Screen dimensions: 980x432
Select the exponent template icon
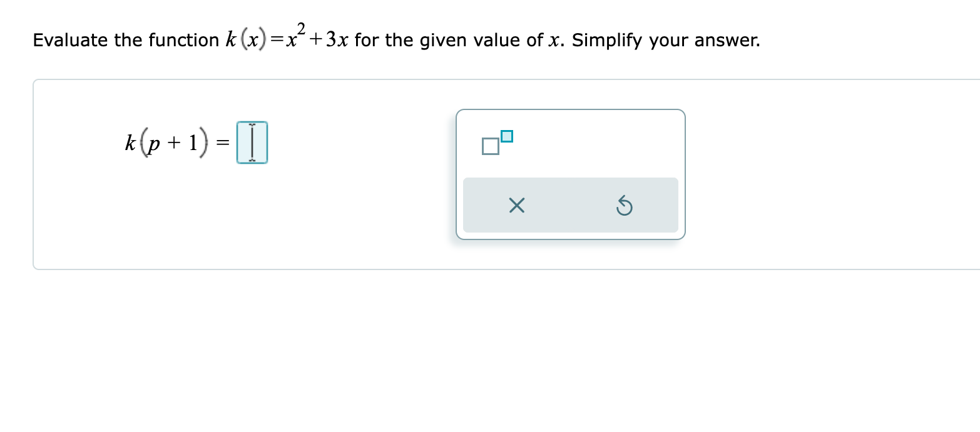pyautogui.click(x=496, y=141)
